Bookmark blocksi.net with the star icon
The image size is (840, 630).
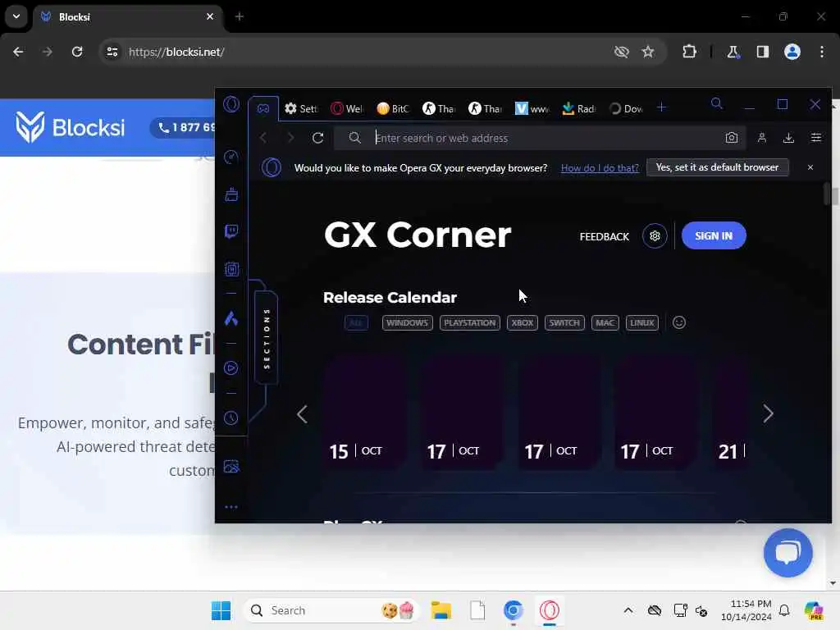pos(648,52)
